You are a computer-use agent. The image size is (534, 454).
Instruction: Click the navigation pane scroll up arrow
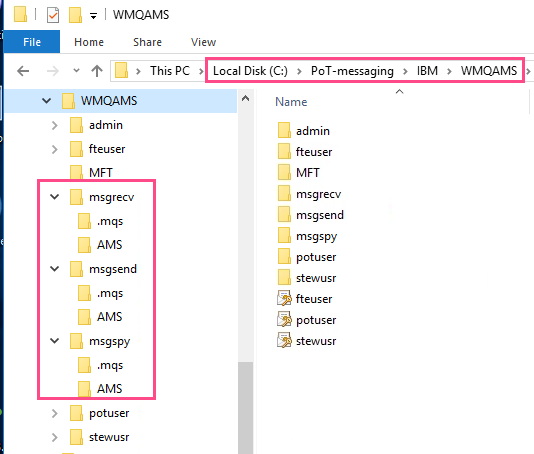coord(246,99)
